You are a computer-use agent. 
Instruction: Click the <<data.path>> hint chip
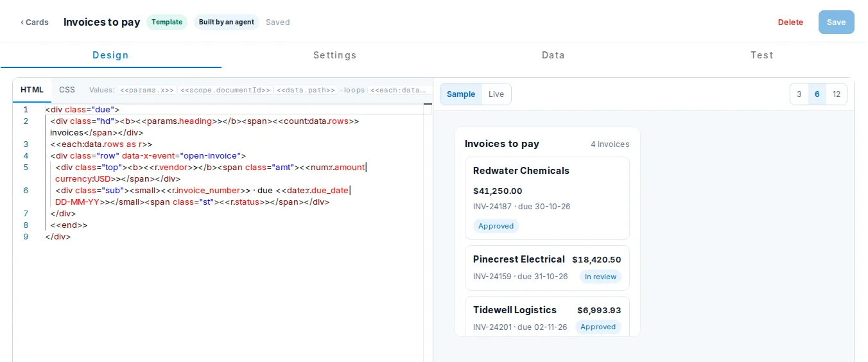coord(306,90)
